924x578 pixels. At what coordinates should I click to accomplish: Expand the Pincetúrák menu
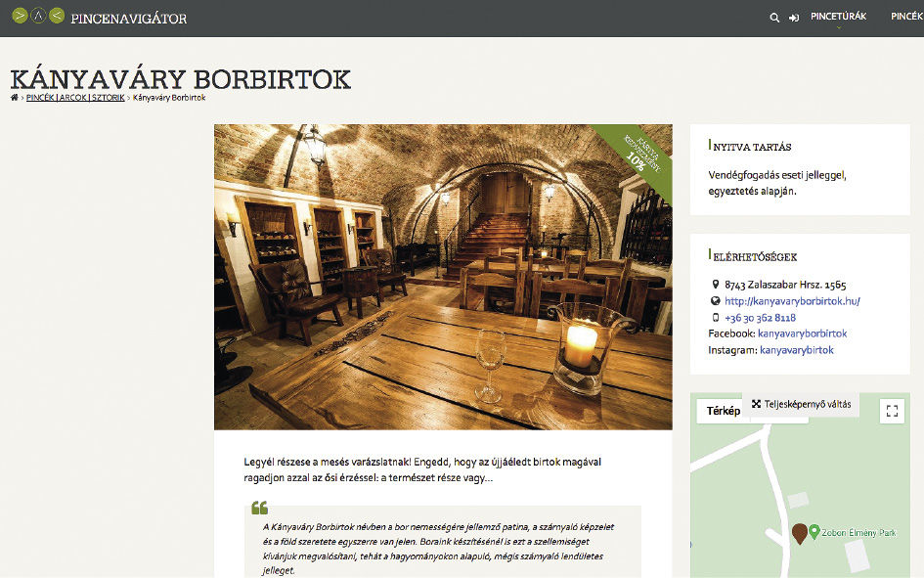[x=838, y=17]
